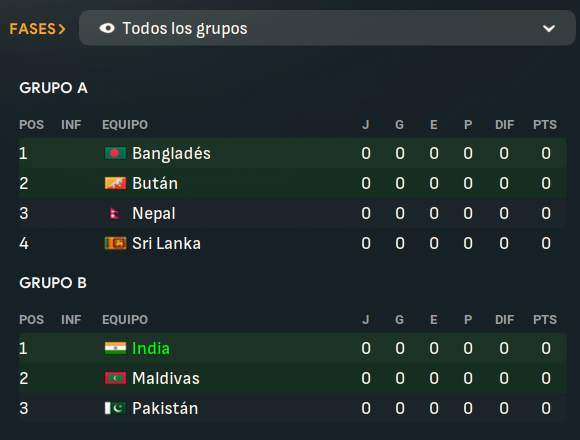Click Grupo B POS column header
The width and height of the screenshot is (580, 440).
coord(31,319)
